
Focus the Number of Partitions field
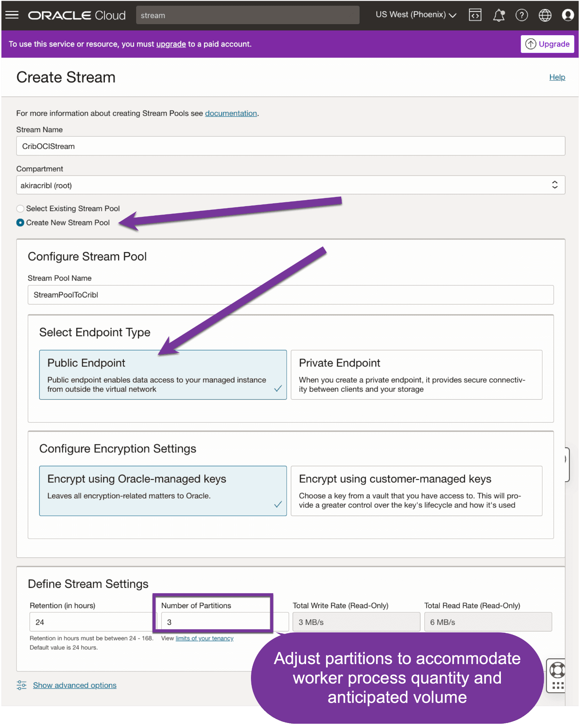pyautogui.click(x=215, y=622)
